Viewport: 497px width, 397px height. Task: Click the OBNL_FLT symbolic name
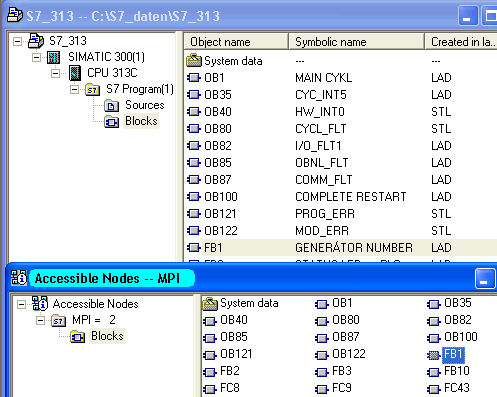tap(322, 163)
